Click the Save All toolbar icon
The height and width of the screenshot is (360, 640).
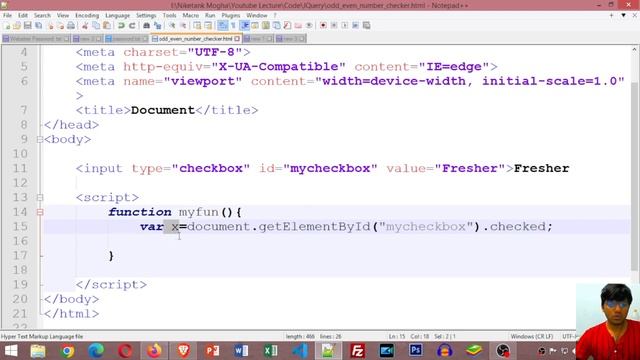point(39,25)
